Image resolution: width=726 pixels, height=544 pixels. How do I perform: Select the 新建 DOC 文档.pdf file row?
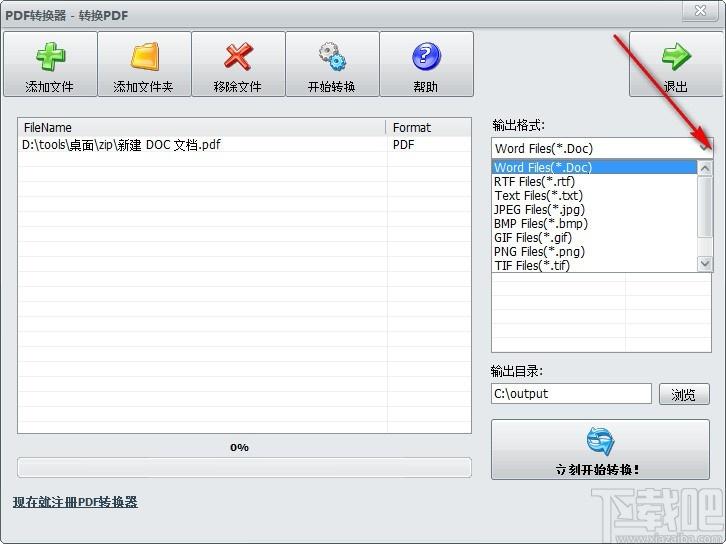pos(244,145)
